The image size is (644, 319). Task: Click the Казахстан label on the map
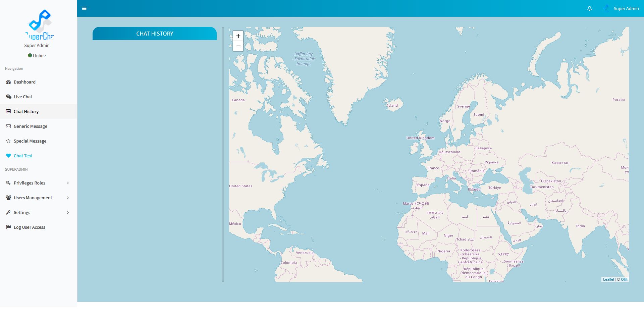pos(560,163)
